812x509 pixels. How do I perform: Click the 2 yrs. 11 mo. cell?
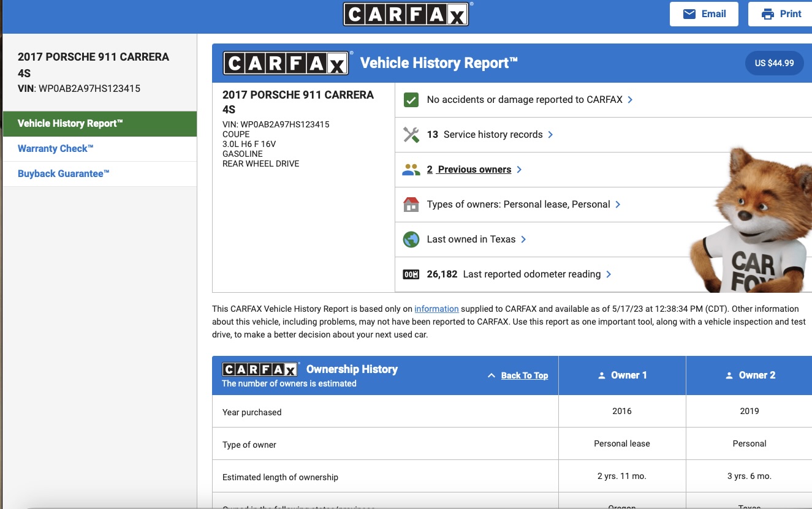point(622,476)
